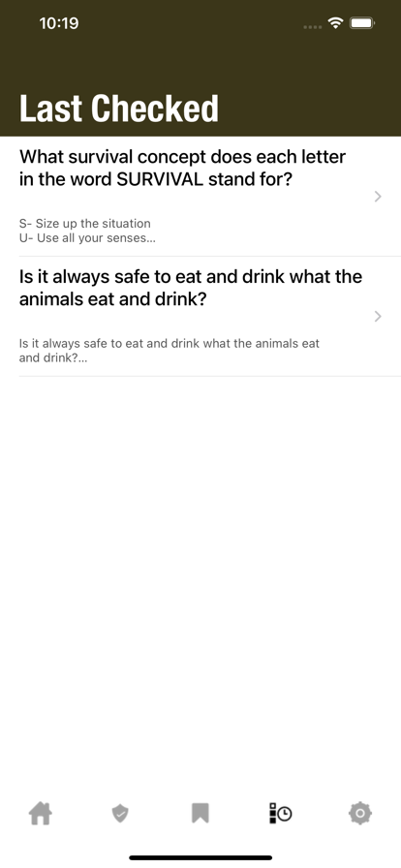Viewport: 401px width, 868px height.
Task: Tap the Wi-Fi status icon
Action: (x=335, y=22)
